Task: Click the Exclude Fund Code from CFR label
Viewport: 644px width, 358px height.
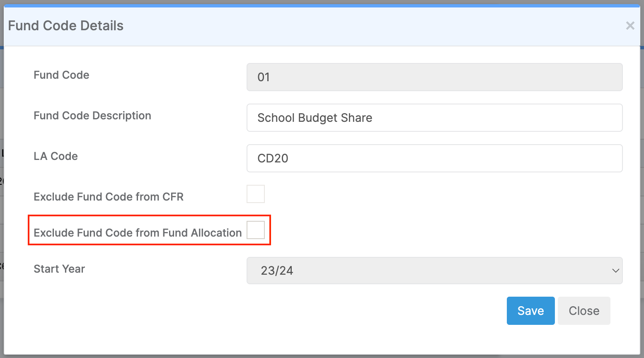Action: coord(109,197)
